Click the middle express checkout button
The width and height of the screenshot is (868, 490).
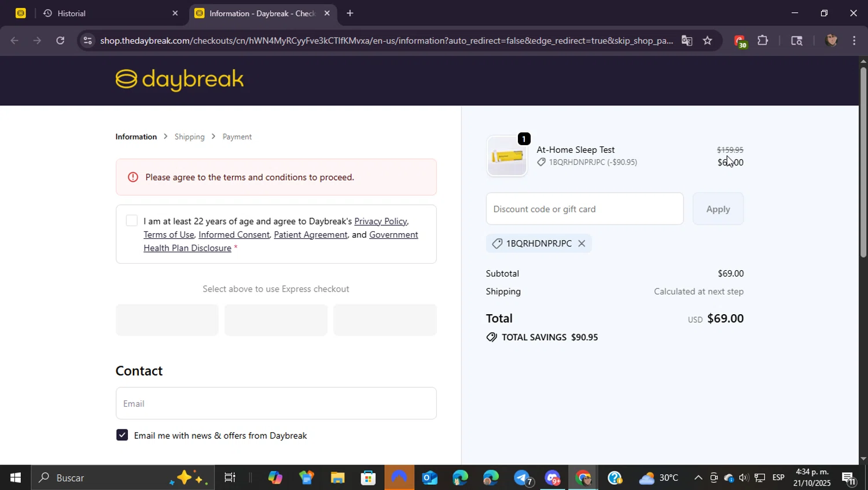point(276,320)
